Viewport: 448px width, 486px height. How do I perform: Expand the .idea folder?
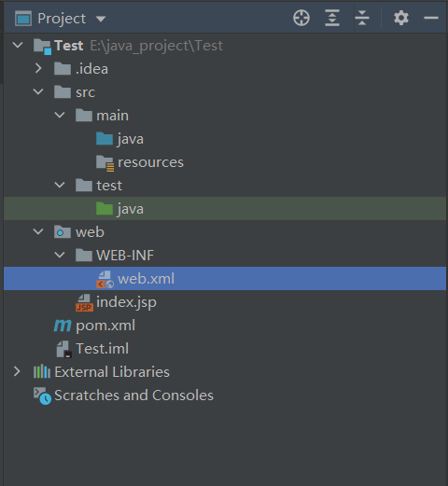38,68
